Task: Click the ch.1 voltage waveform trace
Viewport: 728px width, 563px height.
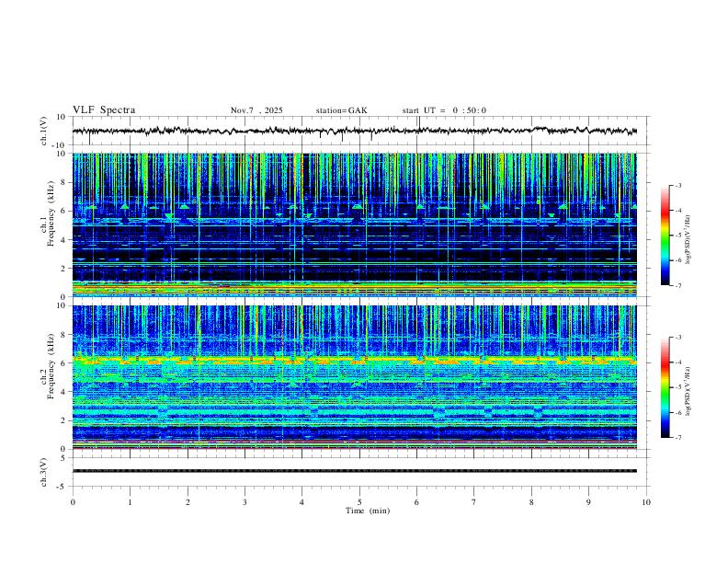Action: pyautogui.click(x=355, y=131)
